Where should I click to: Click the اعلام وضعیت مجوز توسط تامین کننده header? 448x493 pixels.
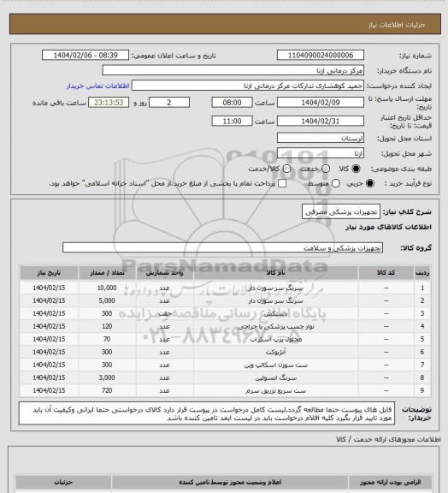point(230,482)
